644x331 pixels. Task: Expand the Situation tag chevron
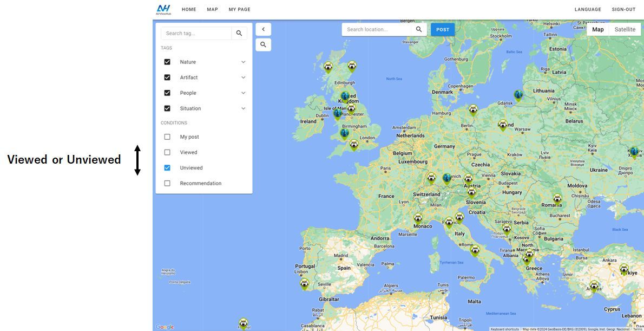(x=243, y=108)
